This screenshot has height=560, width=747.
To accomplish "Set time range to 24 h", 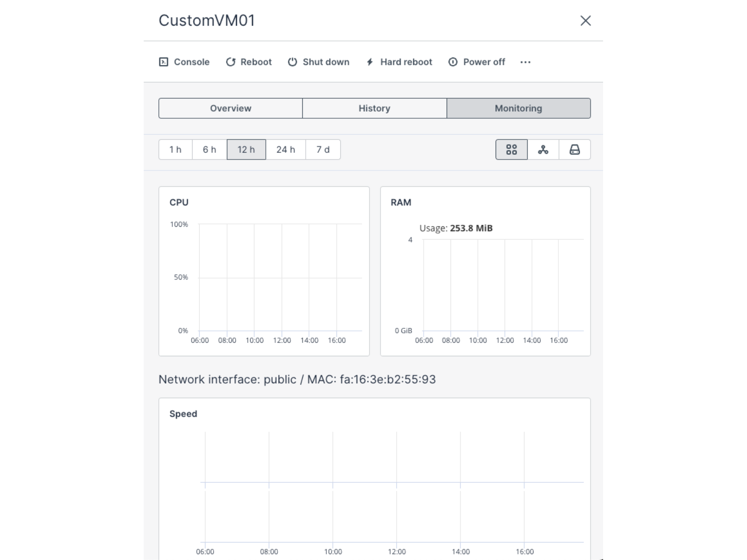I will (286, 150).
